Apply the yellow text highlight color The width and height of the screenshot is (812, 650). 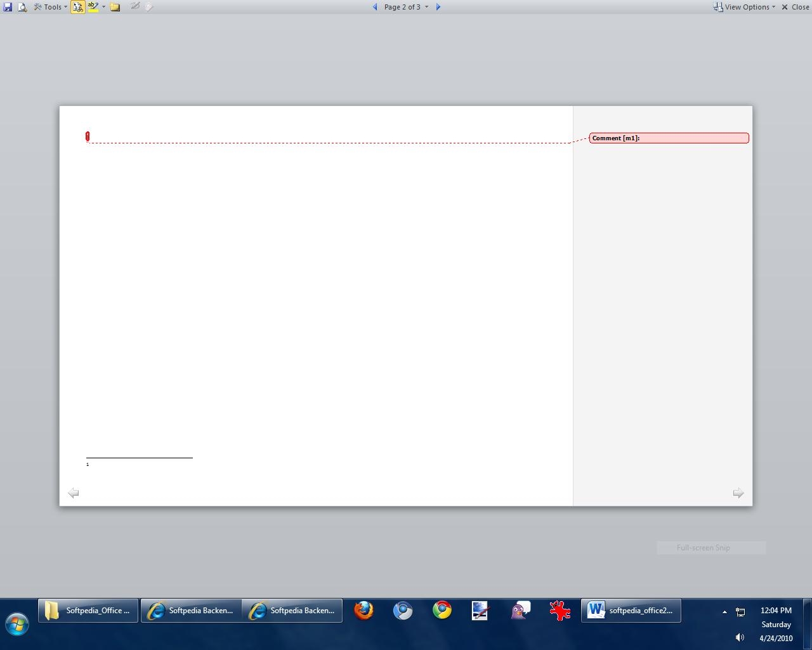pyautogui.click(x=93, y=7)
